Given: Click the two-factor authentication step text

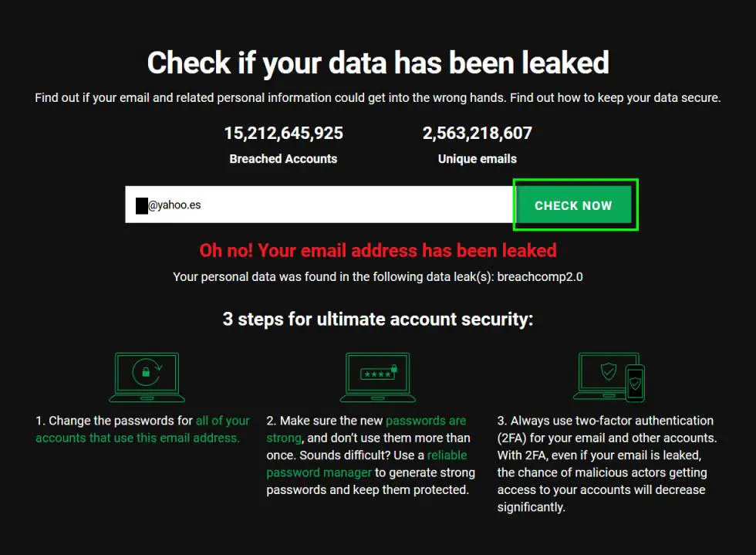Looking at the screenshot, I should [606, 464].
